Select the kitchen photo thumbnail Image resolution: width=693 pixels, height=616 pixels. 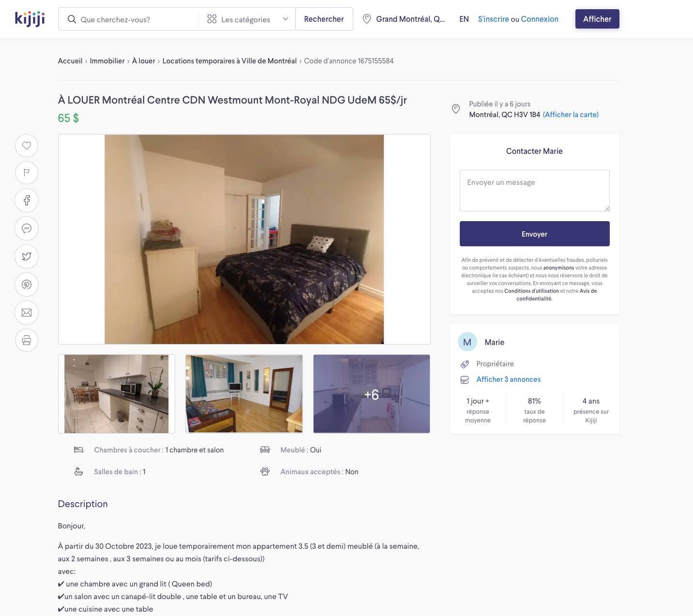pyautogui.click(x=117, y=394)
